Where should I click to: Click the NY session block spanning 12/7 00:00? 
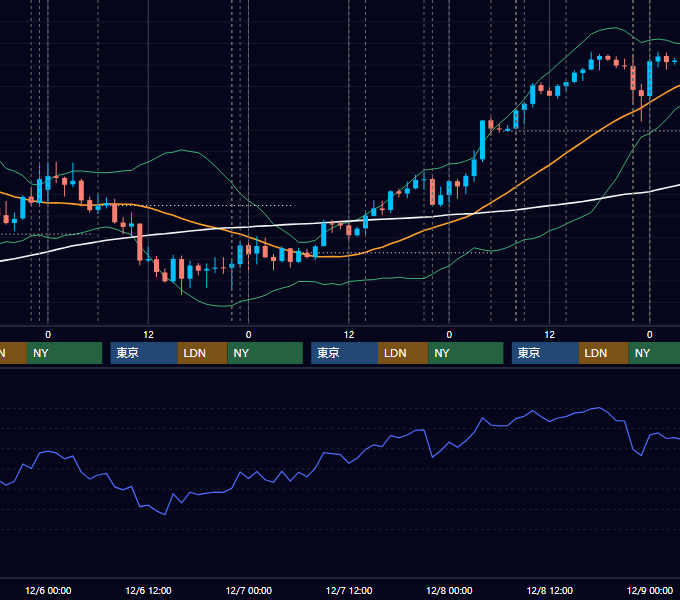(265, 353)
